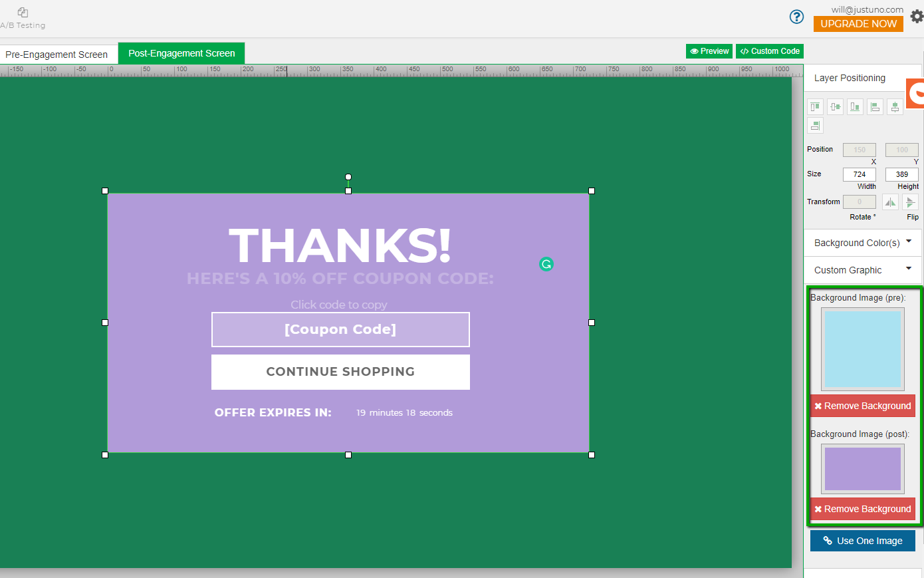The height and width of the screenshot is (578, 924).
Task: Switch to Pre-Engagement Screen tab
Action: pos(57,55)
